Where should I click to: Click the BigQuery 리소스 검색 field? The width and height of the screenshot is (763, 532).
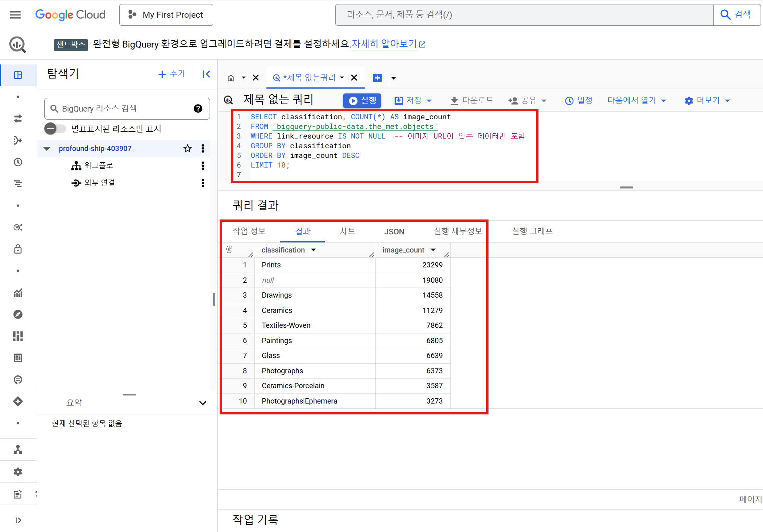point(127,108)
